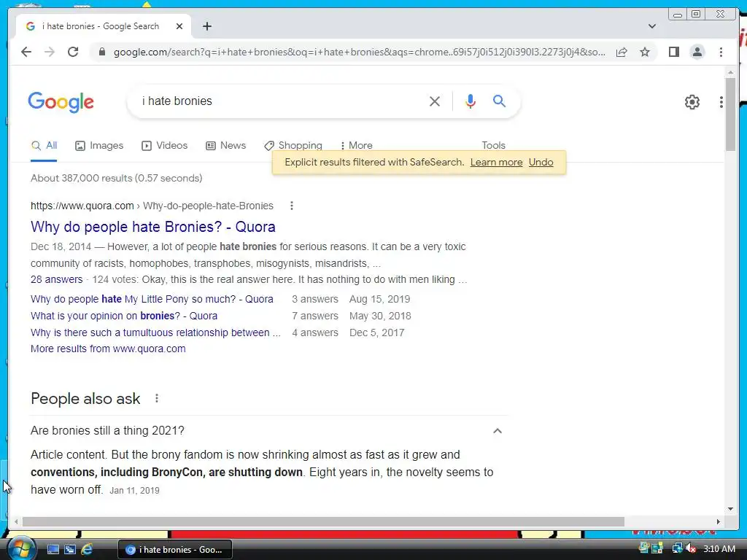Switch to the Images tab
This screenshot has height=560, width=747.
coord(99,145)
